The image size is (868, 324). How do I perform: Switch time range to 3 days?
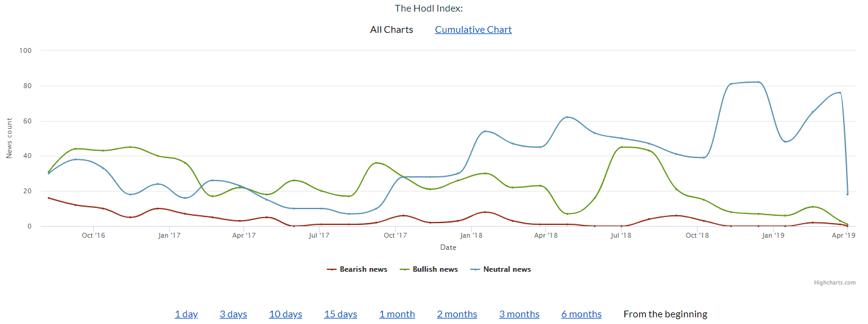click(233, 314)
